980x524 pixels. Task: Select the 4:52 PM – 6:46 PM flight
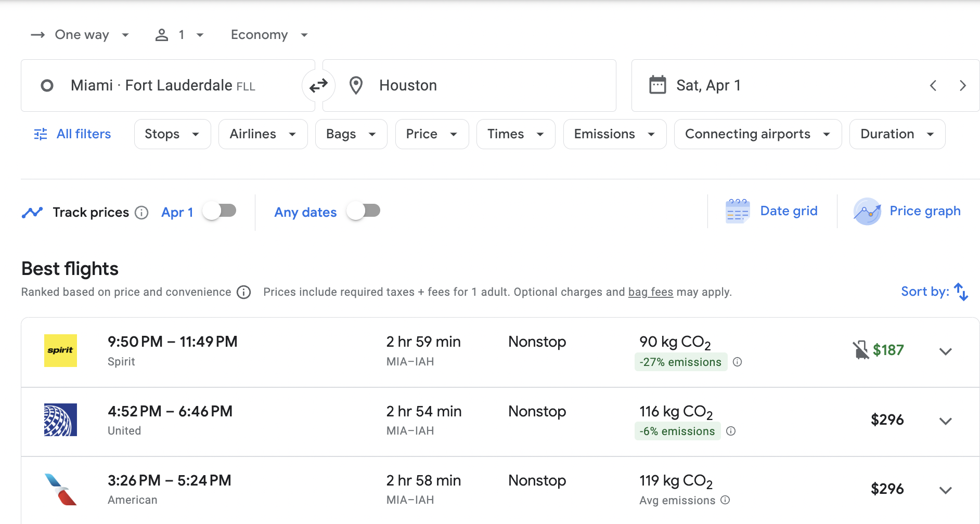point(170,411)
